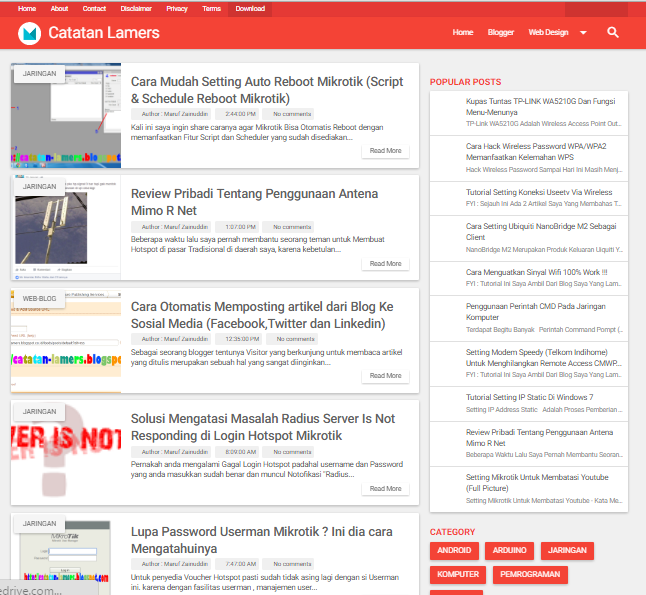Click Read More on Memposting artikel post
Image resolution: width=646 pixels, height=595 pixels.
pos(385,376)
